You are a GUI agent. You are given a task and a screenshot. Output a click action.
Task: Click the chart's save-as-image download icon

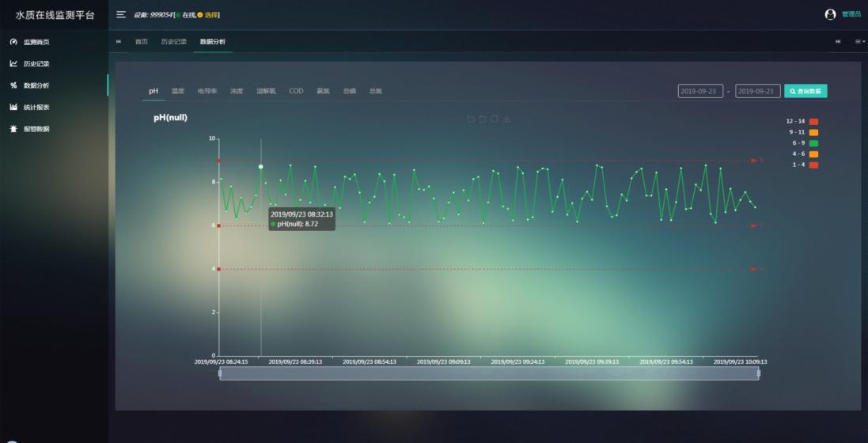(506, 119)
